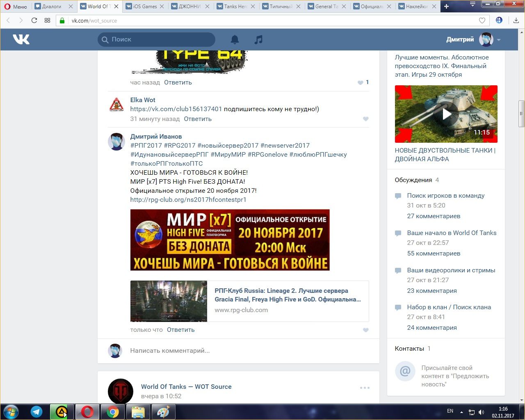Click Elka Wot avatar

coord(116,105)
